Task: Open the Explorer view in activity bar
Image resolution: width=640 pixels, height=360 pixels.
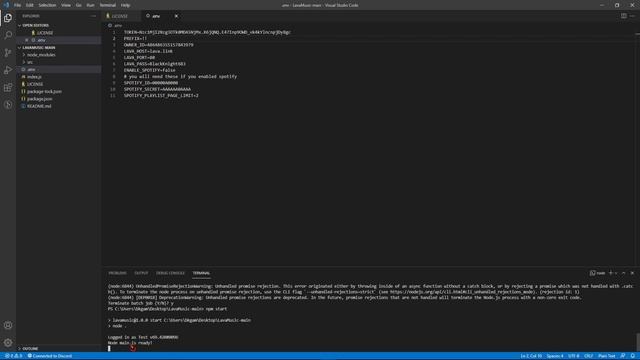Action: (x=8, y=18)
